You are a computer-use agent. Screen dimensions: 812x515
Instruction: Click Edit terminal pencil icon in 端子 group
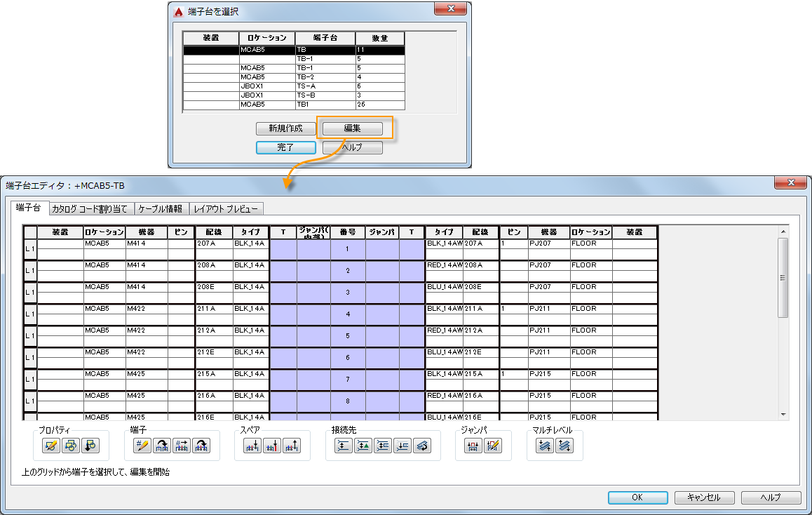(x=142, y=446)
